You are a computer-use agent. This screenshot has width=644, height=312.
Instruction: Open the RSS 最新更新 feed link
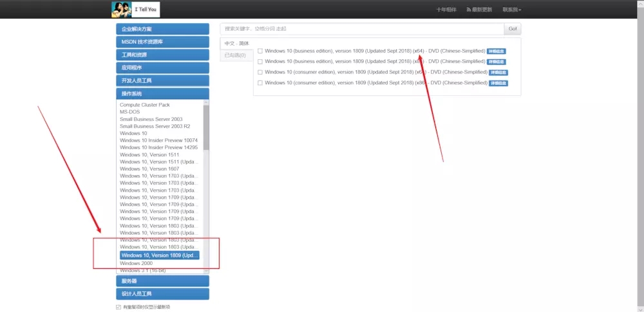coord(479,10)
